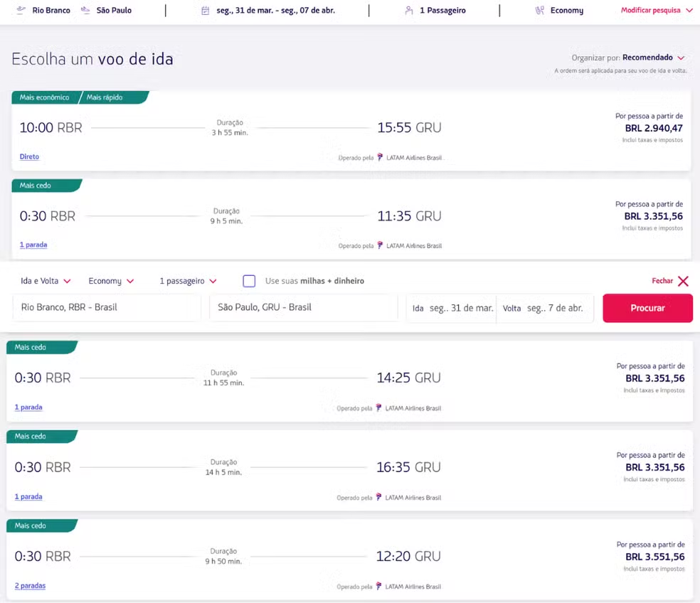Expand Modificar pesquisa at top right
The width and height of the screenshot is (700, 603).
(x=656, y=10)
